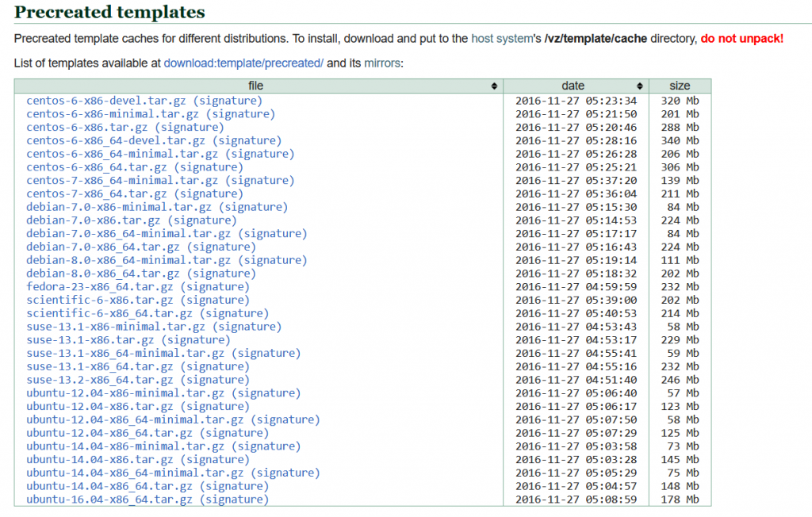Image resolution: width=812 pixels, height=517 pixels.
Task: Download ubuntu-16.04-x86_64.tar.gz template
Action: pyautogui.click(x=109, y=500)
